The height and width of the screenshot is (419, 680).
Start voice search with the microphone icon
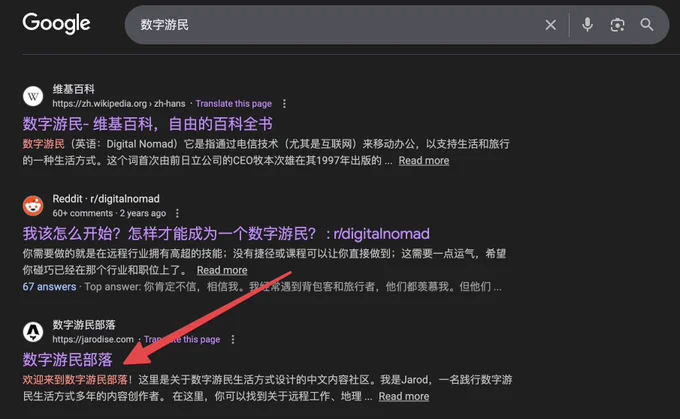pos(587,25)
